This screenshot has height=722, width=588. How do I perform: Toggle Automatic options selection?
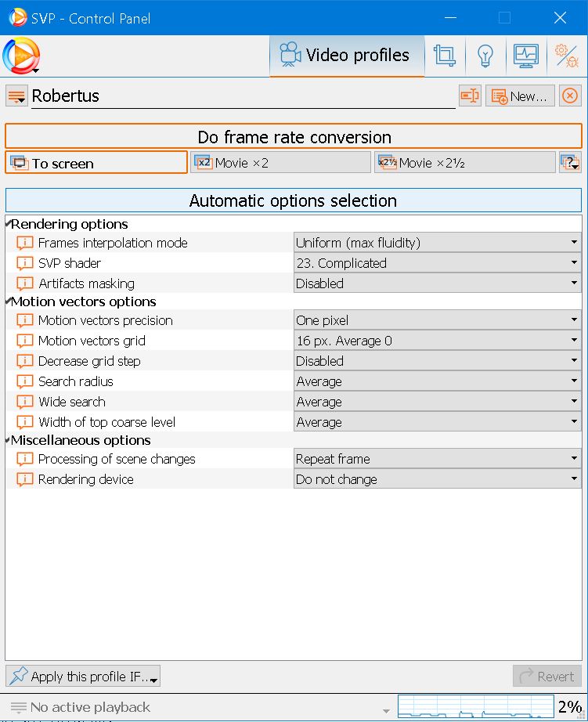click(294, 200)
